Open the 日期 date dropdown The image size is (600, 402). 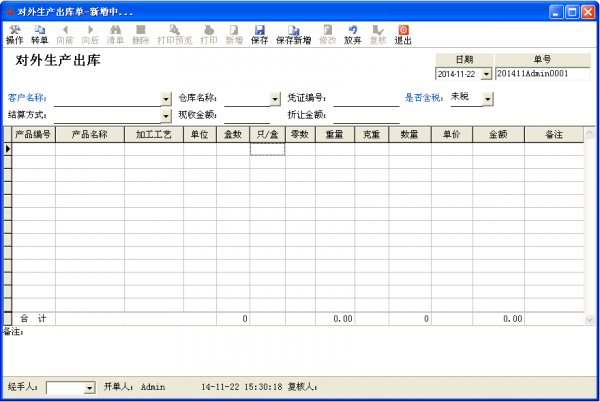486,74
